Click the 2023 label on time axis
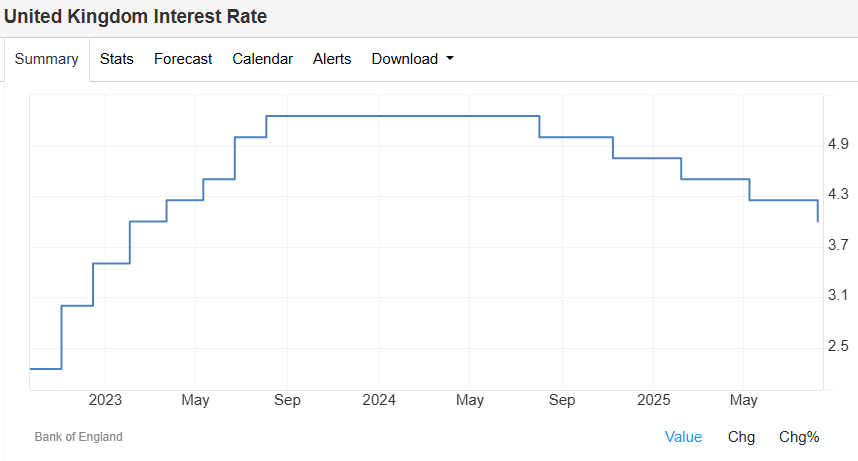The height and width of the screenshot is (461, 858). 105,400
